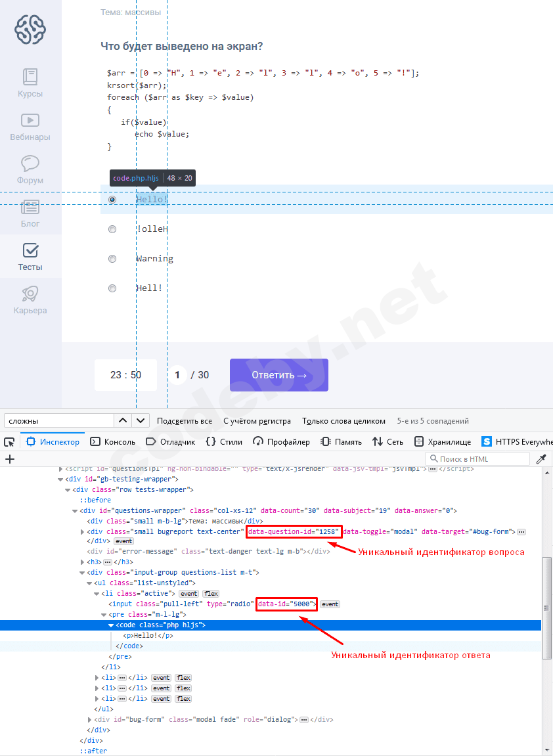Go to next search match arrow
553x756 pixels.
pos(141,421)
